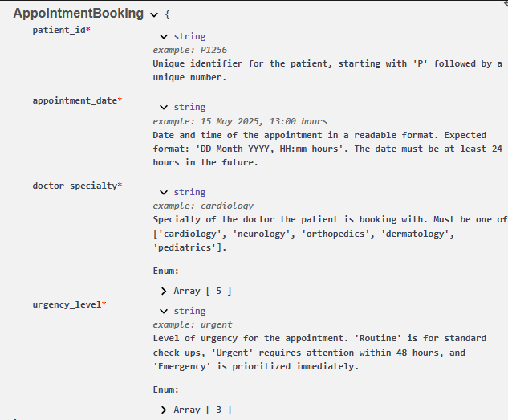Collapse the appointment_date string type chevron
Image resolution: width=508 pixels, height=420 pixels.
tap(164, 108)
